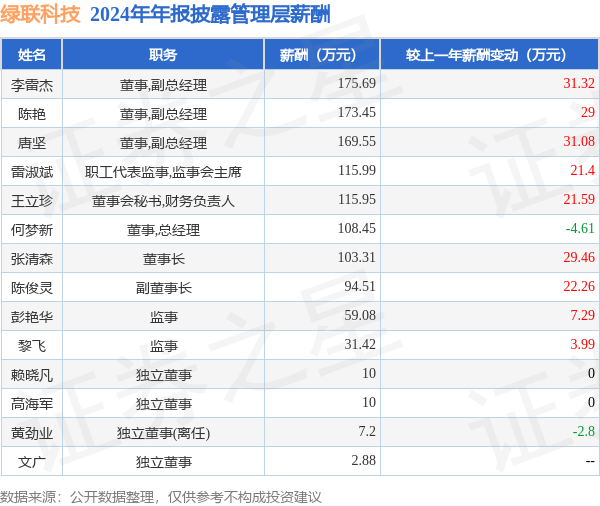This screenshot has width=600, height=506.
Task: Click the position cell 职工代表监事,监事会主席
Action: [x=163, y=172]
